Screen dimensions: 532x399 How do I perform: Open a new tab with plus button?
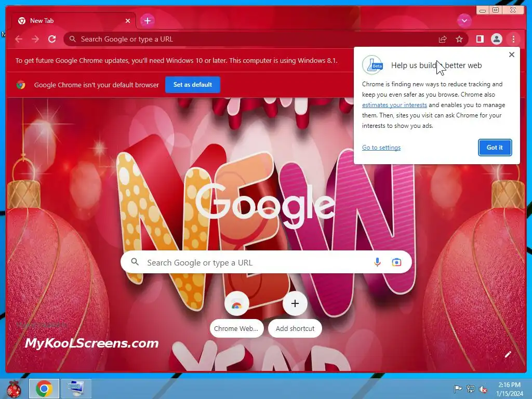coord(148,21)
